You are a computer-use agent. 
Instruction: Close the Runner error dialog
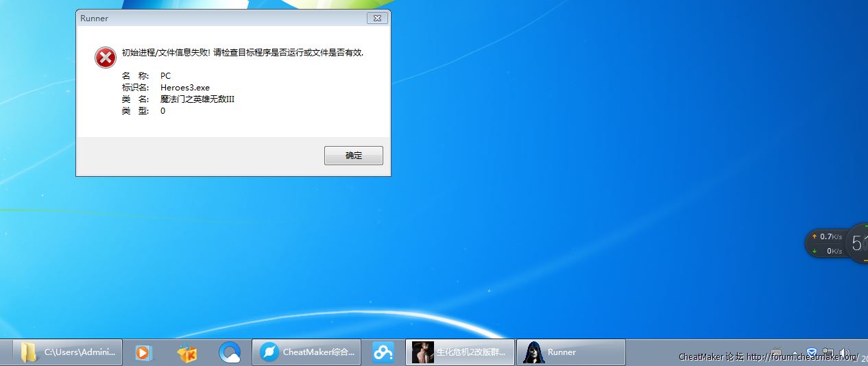click(377, 19)
